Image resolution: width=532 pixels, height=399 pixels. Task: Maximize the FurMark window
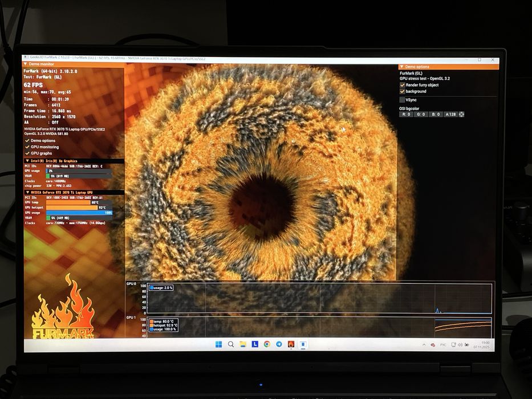(480, 60)
